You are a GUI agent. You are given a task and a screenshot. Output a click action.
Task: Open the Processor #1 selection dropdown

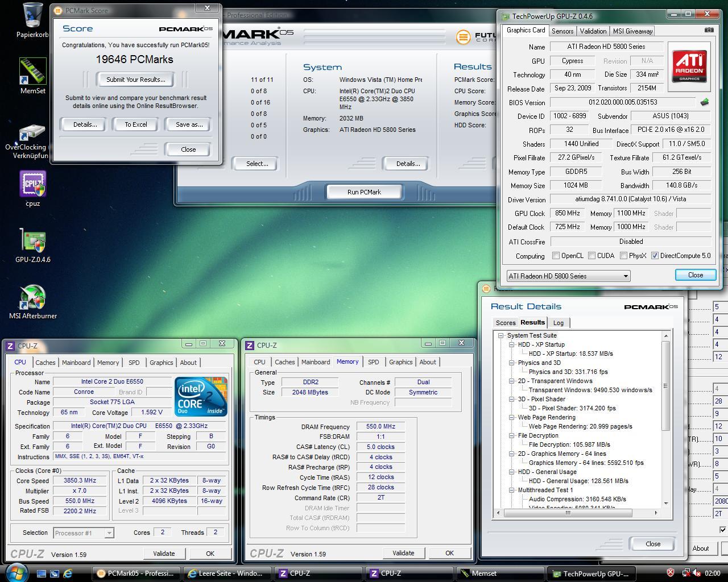84,533
